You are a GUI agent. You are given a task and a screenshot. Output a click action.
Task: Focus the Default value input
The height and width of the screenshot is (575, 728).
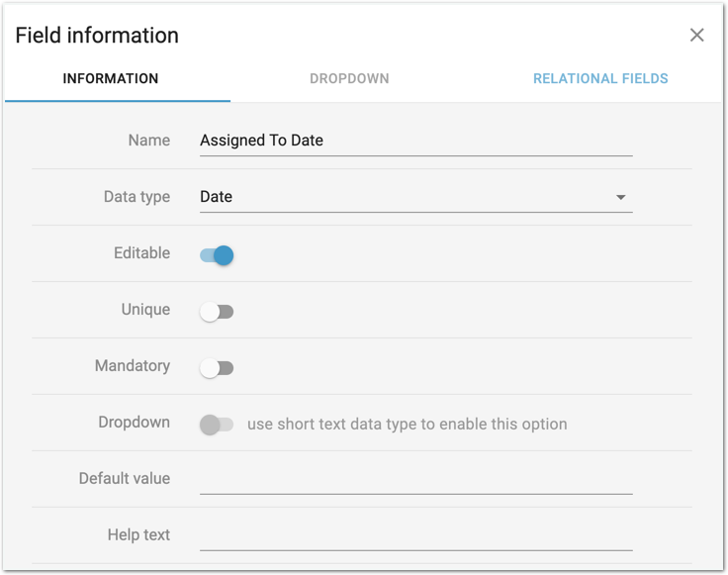coord(415,480)
